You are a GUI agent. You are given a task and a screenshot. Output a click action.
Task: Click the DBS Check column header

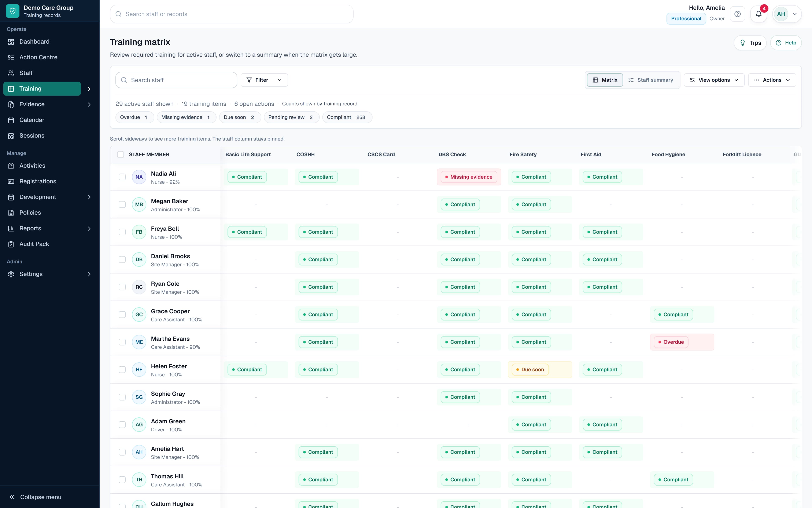[x=452, y=155]
